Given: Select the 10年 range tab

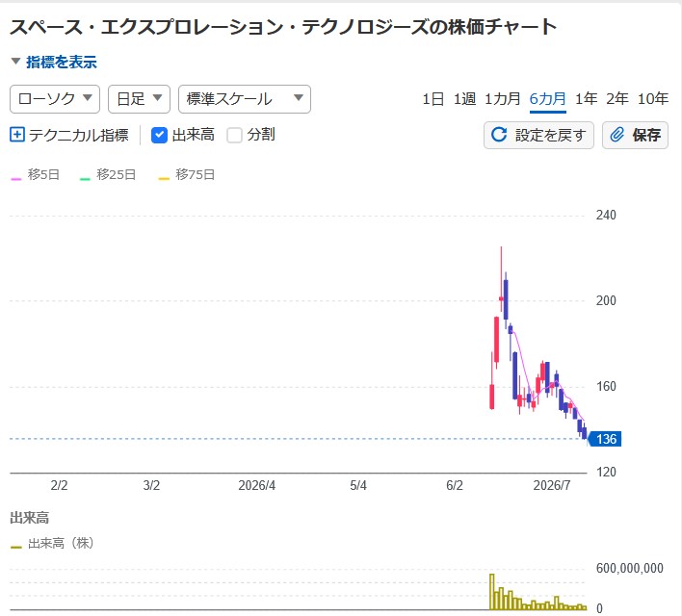Looking at the screenshot, I should (x=652, y=99).
